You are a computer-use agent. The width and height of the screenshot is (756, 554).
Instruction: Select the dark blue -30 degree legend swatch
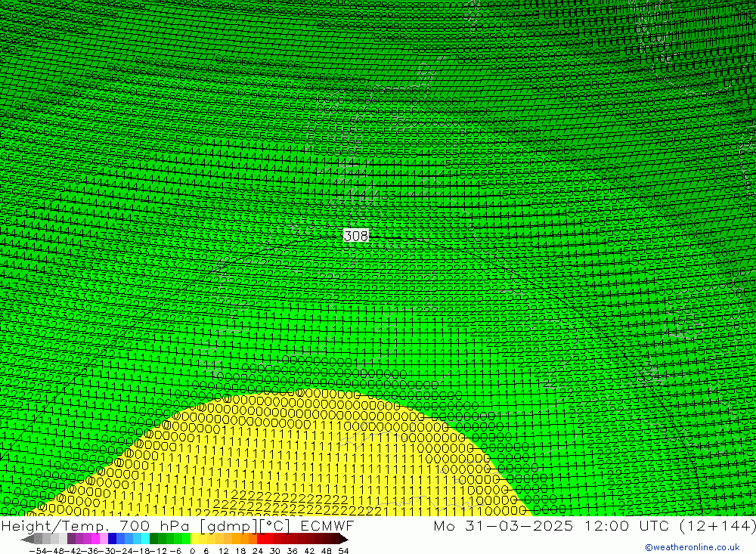point(112,539)
